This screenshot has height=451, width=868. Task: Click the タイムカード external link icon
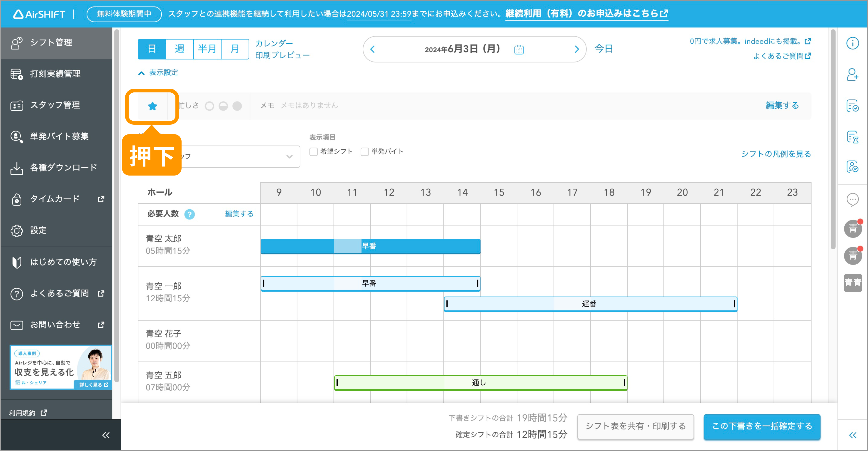point(101,199)
